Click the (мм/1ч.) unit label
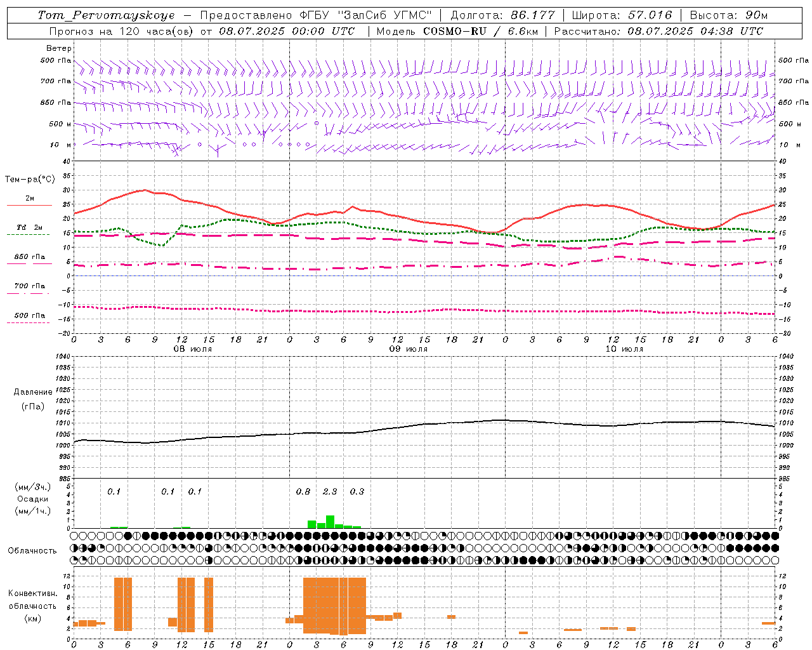The width and height of the screenshot is (812, 650). [x=33, y=511]
